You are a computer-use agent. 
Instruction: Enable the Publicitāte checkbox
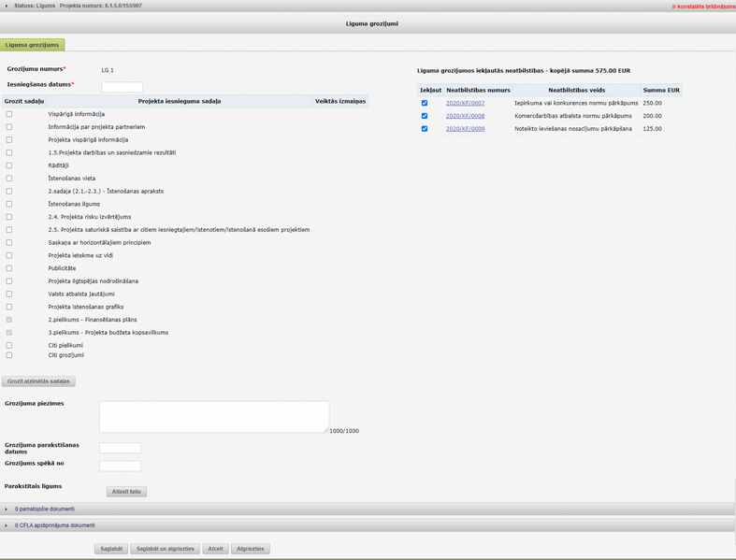(x=9, y=268)
